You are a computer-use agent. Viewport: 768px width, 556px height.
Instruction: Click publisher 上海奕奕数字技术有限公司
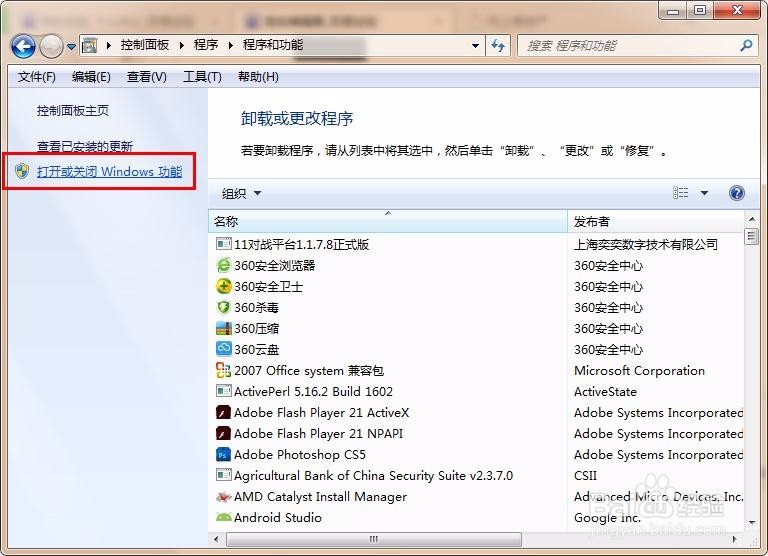tap(646, 244)
